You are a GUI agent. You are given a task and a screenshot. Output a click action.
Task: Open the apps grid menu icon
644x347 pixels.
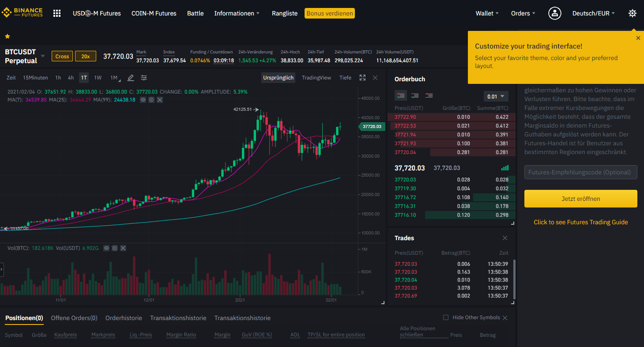coord(56,13)
